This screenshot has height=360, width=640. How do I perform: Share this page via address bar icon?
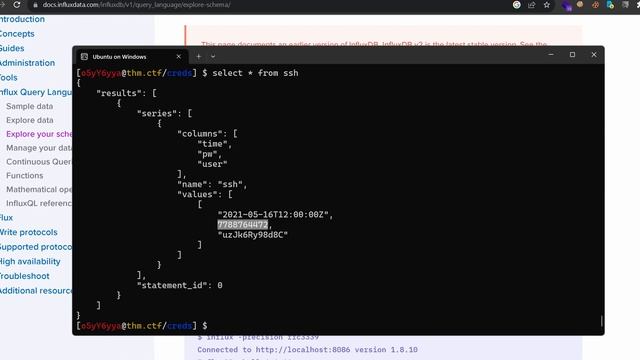(531, 5)
